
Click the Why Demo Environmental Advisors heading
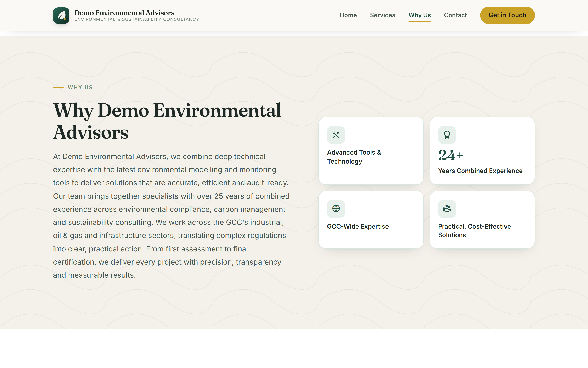click(167, 121)
